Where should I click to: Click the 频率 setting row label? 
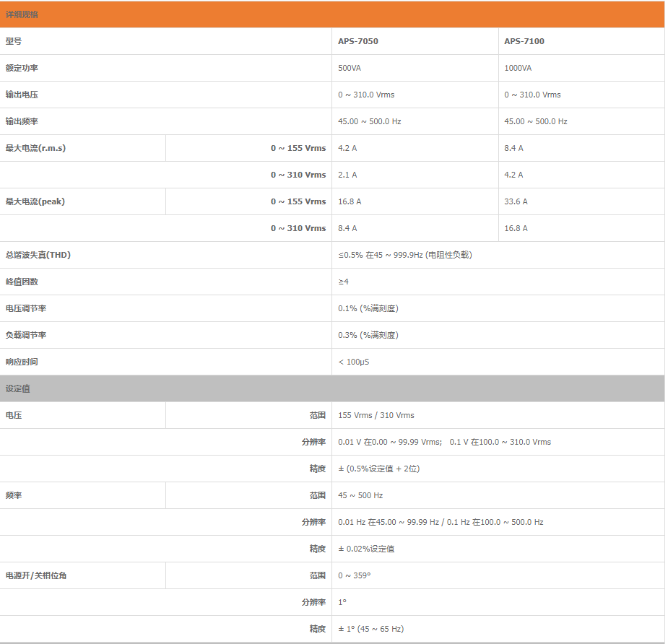(14, 495)
